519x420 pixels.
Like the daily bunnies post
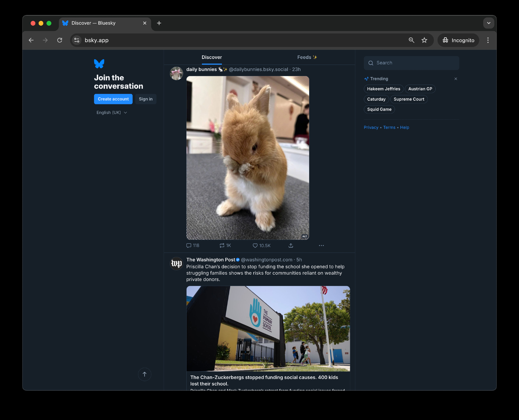(255, 246)
